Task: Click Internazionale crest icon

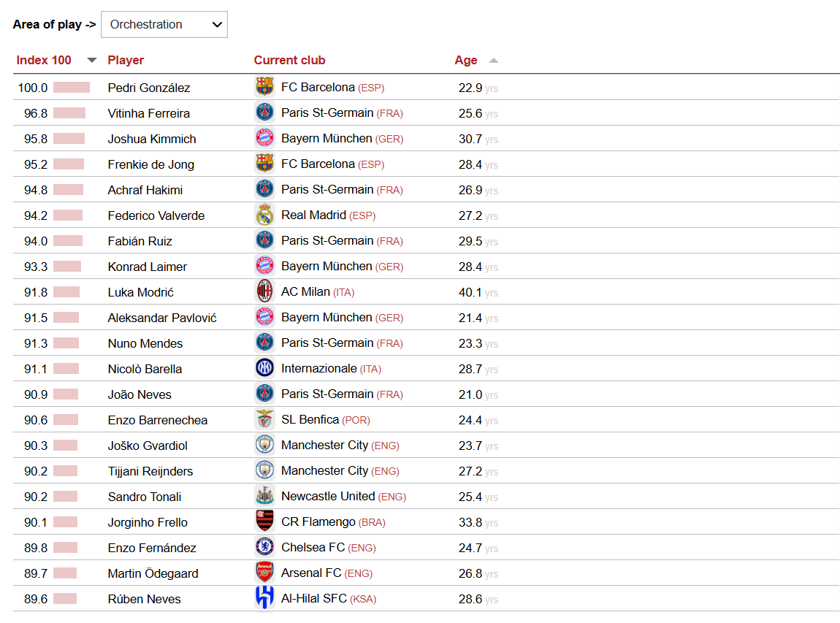Action: 264,368
